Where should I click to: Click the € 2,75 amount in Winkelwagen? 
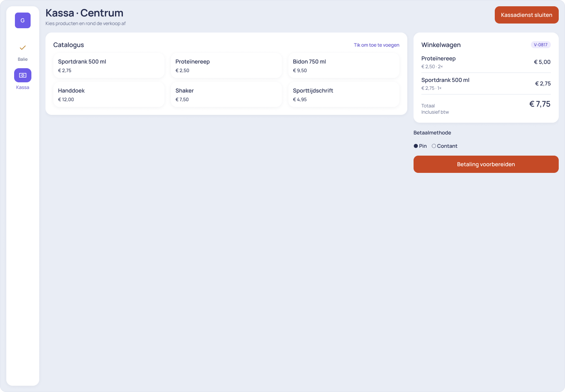pyautogui.click(x=543, y=83)
